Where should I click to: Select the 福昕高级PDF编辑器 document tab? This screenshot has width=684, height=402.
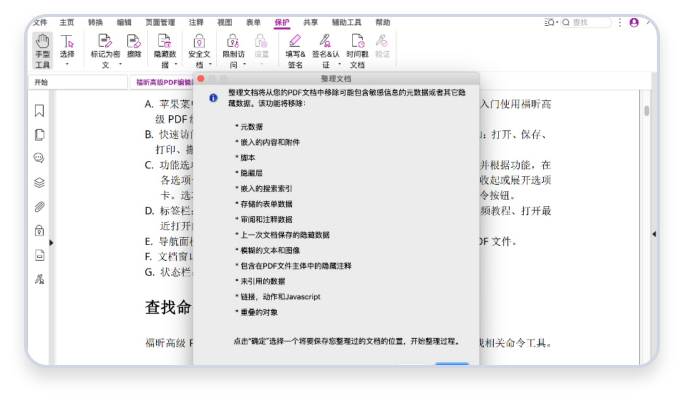(162, 82)
